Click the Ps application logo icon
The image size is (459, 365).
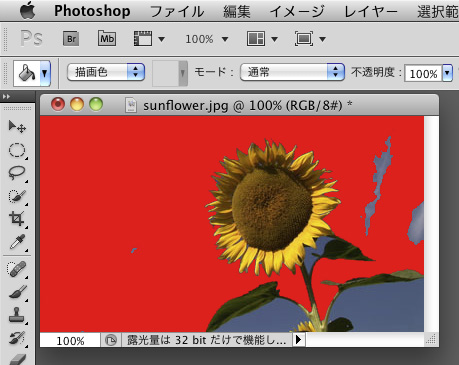[31, 39]
